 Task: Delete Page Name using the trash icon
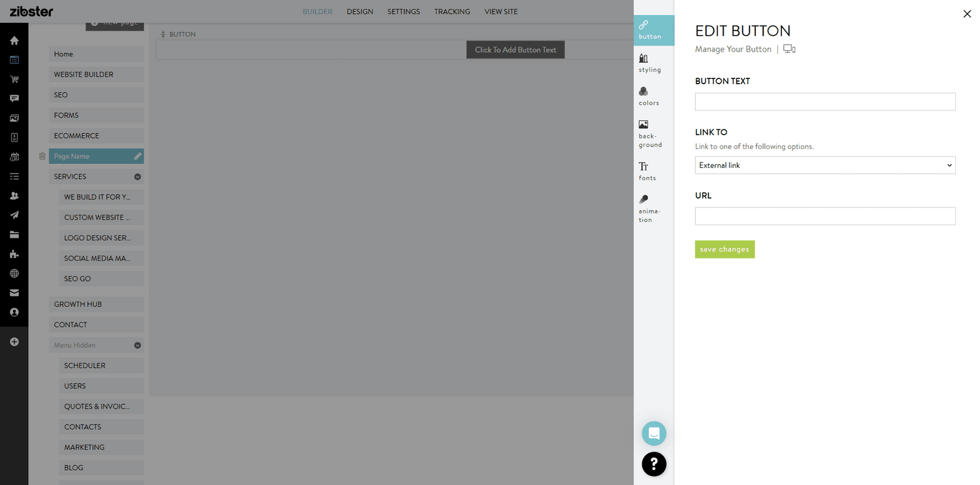tap(42, 156)
